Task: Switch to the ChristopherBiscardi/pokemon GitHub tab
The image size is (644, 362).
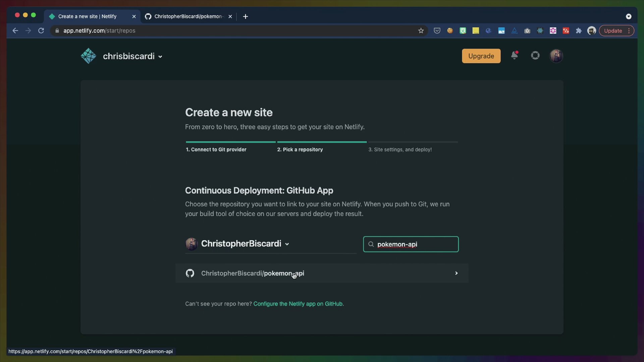Action: pyautogui.click(x=188, y=16)
